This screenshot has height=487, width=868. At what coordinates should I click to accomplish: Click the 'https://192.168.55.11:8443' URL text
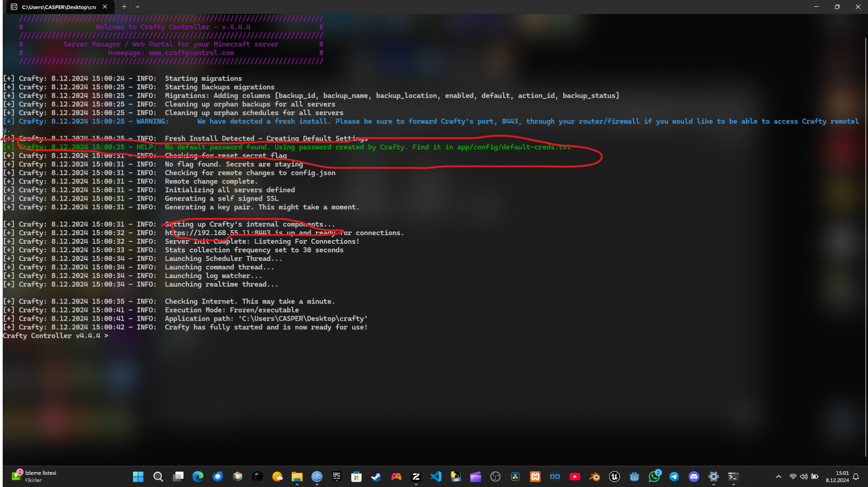218,233
